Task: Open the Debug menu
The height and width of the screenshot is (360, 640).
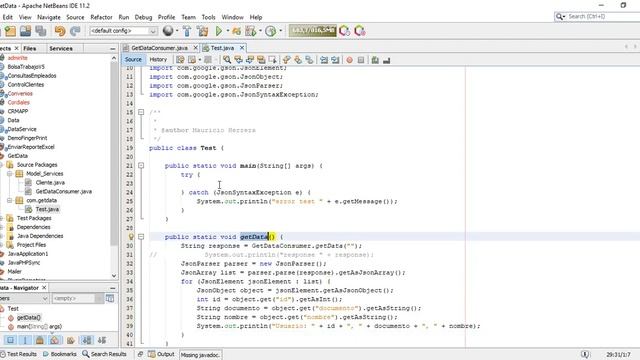Action: [x=143, y=17]
